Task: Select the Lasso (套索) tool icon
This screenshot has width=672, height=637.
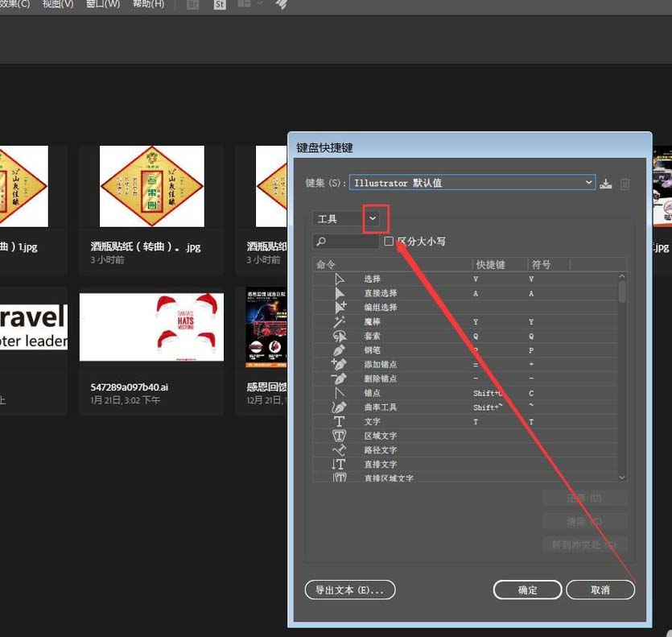Action: point(339,336)
